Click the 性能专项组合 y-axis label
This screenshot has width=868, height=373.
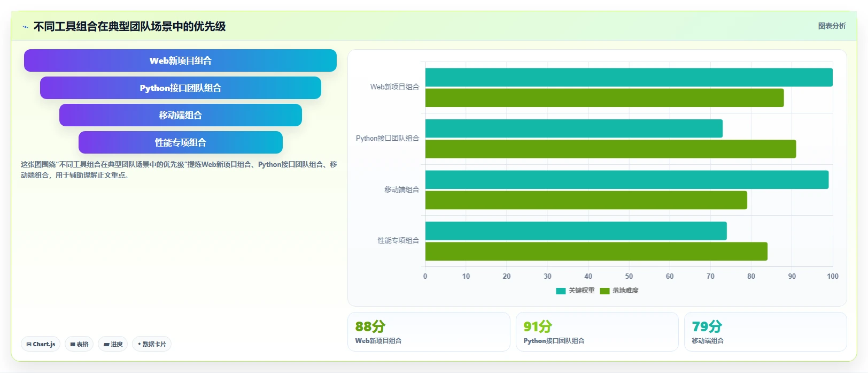coord(398,240)
